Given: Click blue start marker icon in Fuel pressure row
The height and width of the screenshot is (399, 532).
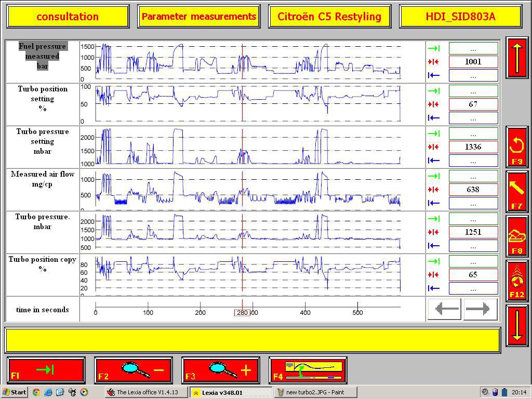Looking at the screenshot, I should [434, 75].
